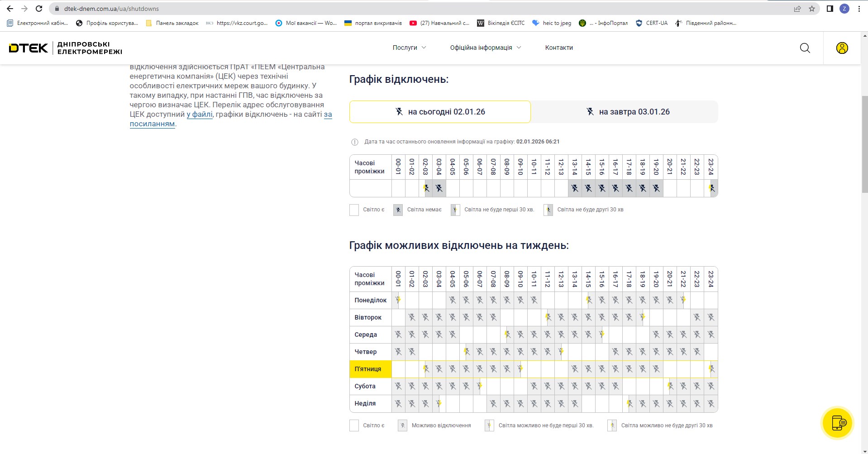Screen dimensions: 868x454
Task: Open the user profile account icon
Action: (842, 48)
